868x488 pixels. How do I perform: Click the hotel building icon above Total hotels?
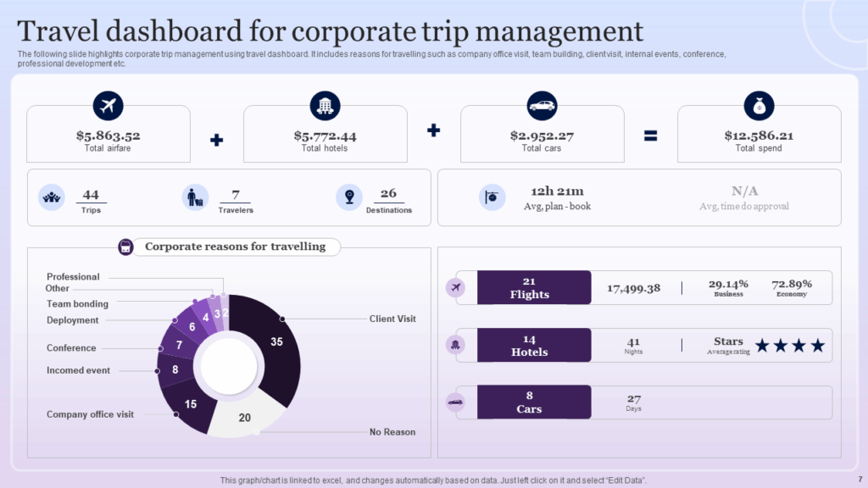tap(325, 106)
